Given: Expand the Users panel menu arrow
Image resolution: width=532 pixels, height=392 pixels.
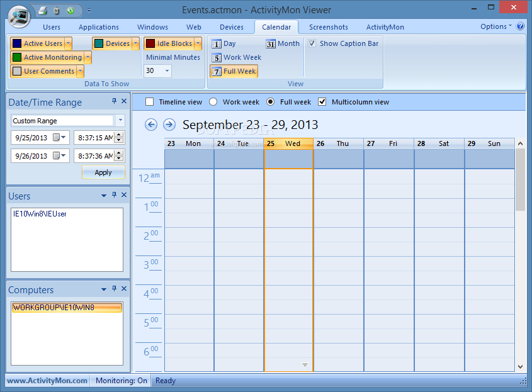Looking at the screenshot, I should click(x=104, y=195).
